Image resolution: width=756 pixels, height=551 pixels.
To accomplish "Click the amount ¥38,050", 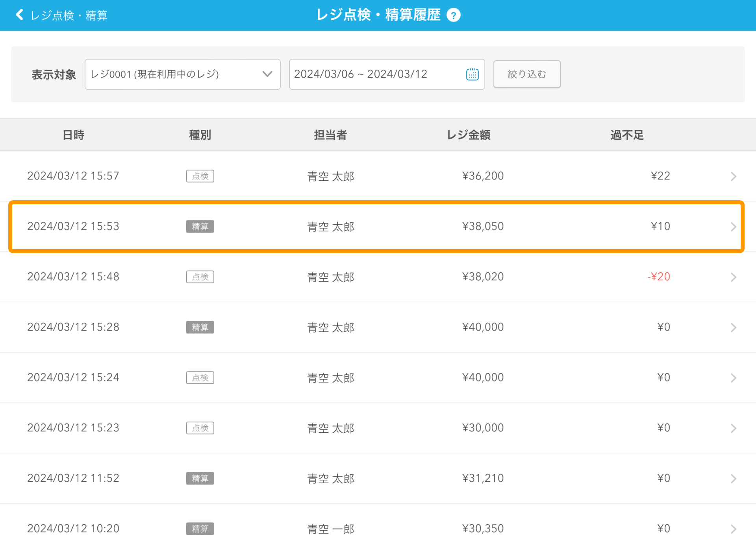I will click(483, 226).
